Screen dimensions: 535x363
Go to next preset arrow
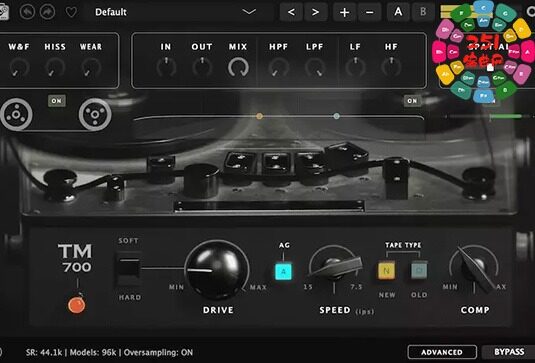[316, 12]
